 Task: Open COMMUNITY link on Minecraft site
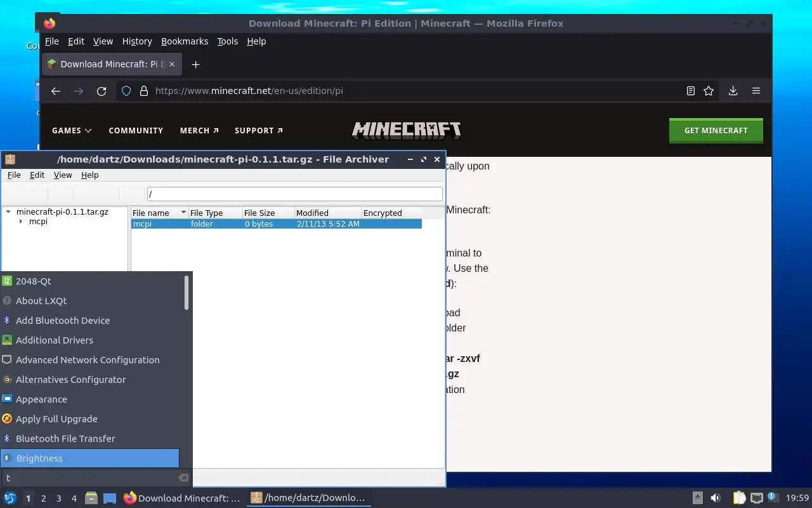[136, 130]
